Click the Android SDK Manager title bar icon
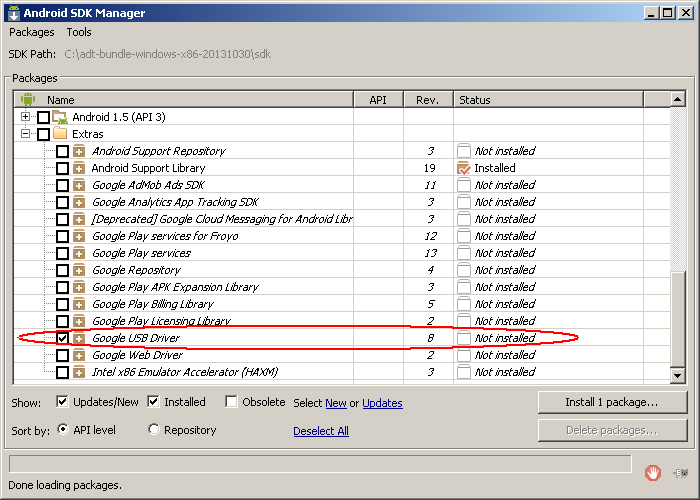 (x=14, y=12)
